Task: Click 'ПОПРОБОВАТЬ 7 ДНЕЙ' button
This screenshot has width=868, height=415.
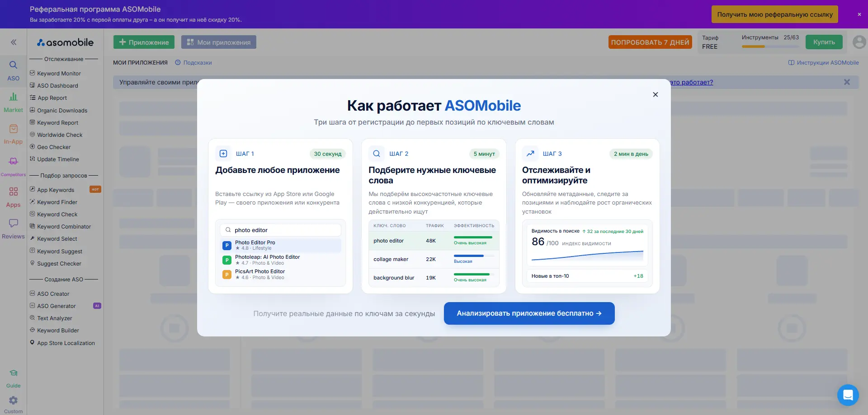Action: point(650,42)
